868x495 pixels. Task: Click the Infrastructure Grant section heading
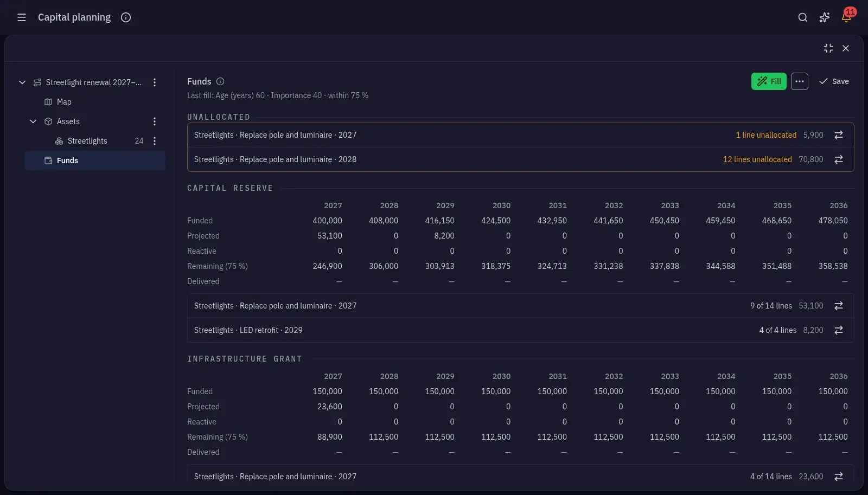245,359
